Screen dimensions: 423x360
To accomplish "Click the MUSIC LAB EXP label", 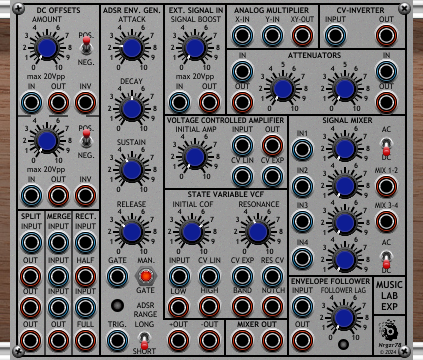I will [389, 296].
